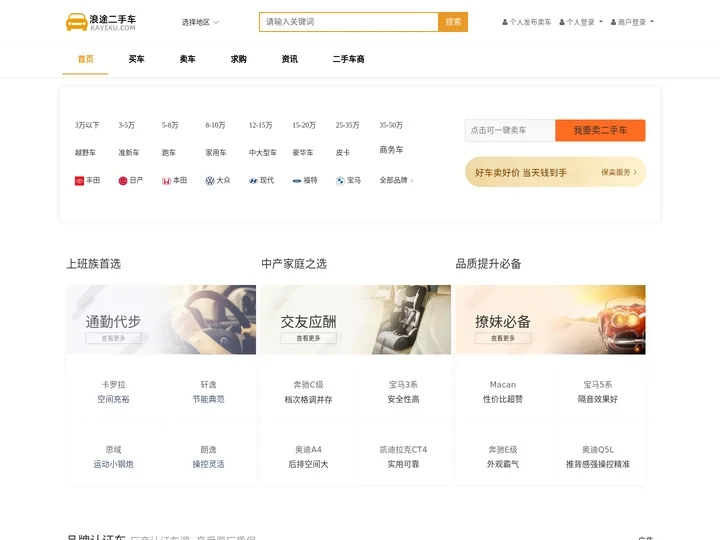Click the orange 搜索 button
This screenshot has width=720, height=540.
[x=453, y=22]
